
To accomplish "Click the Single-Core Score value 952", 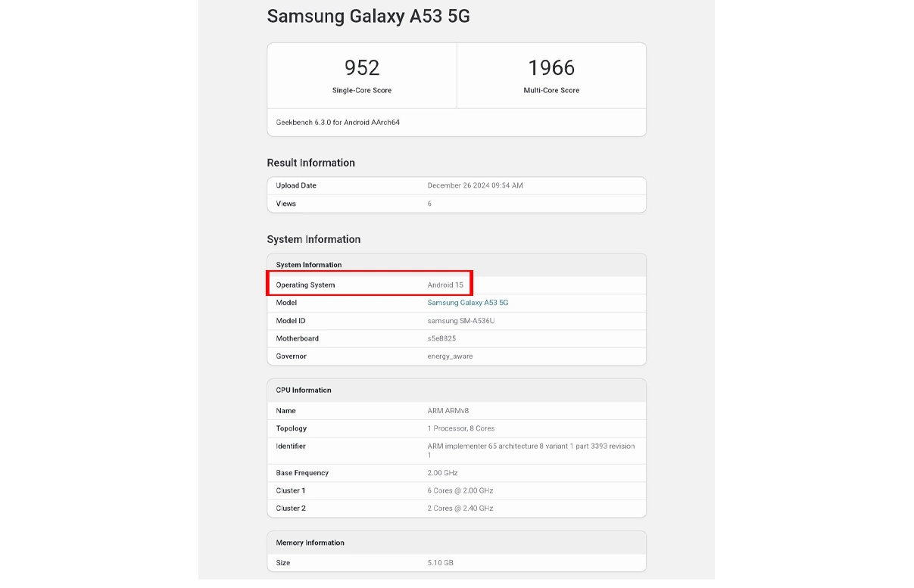I will 361,67.
